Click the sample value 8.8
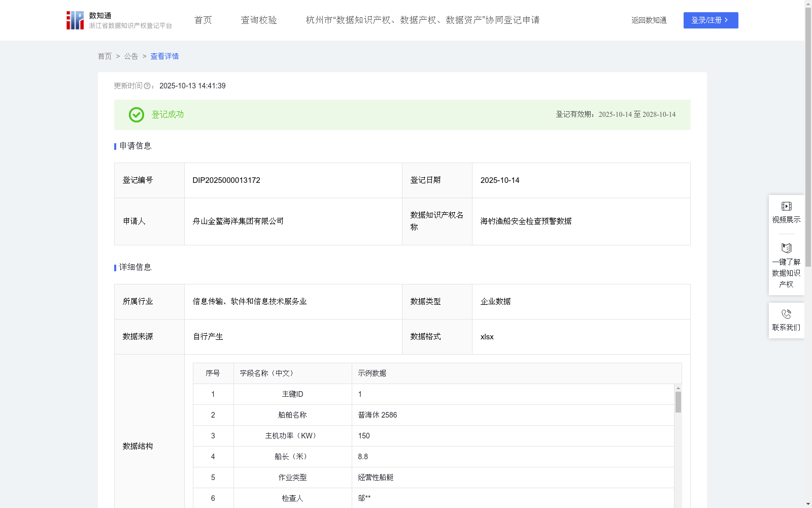 coord(363,457)
